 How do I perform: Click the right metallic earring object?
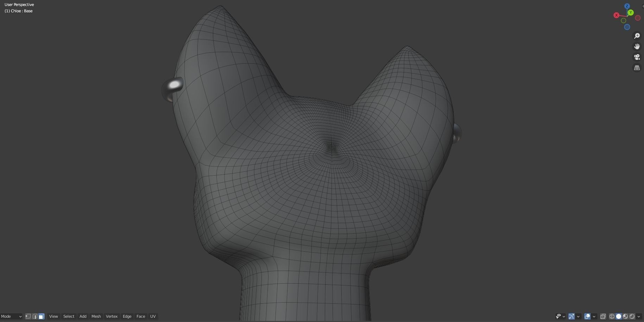[x=457, y=133]
